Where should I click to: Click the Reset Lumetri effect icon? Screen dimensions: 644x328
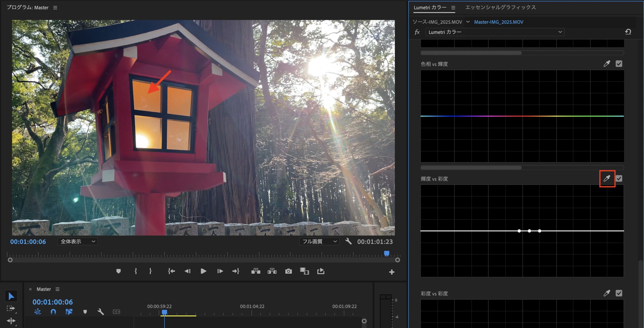click(628, 32)
